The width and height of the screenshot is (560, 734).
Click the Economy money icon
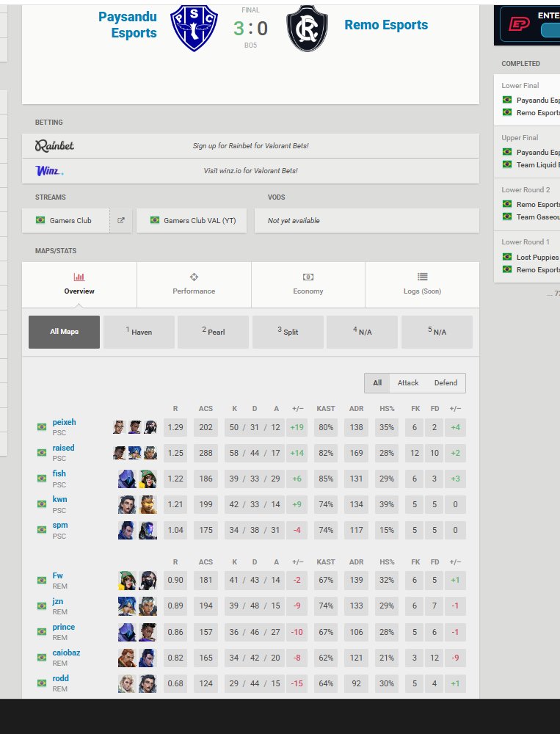tap(308, 277)
